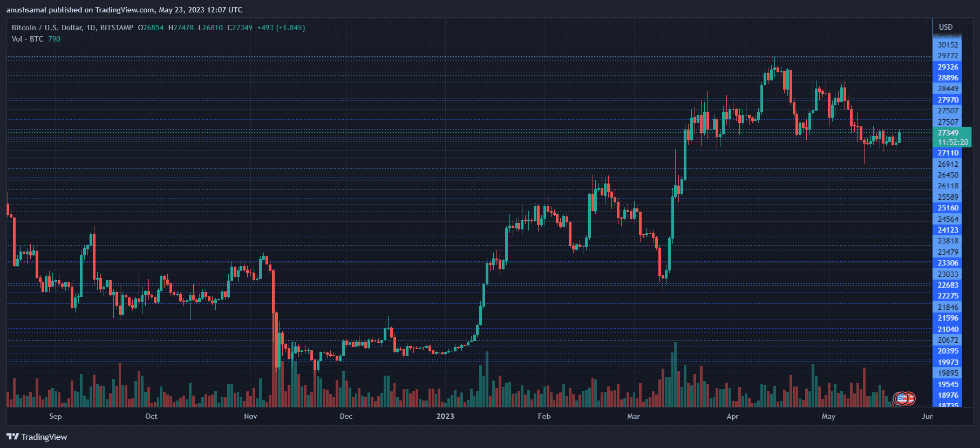Viewport: 980px width, 448px height.
Task: Click the Dec label on the time axis
Action: tap(346, 416)
